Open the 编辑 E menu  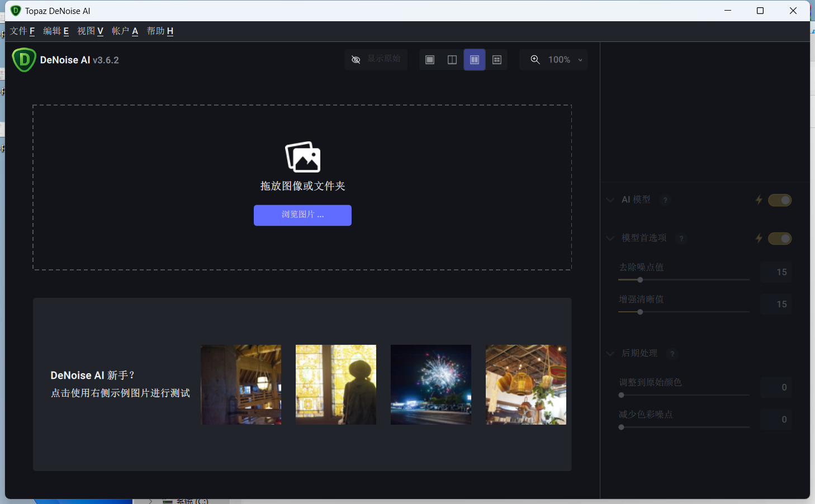56,31
